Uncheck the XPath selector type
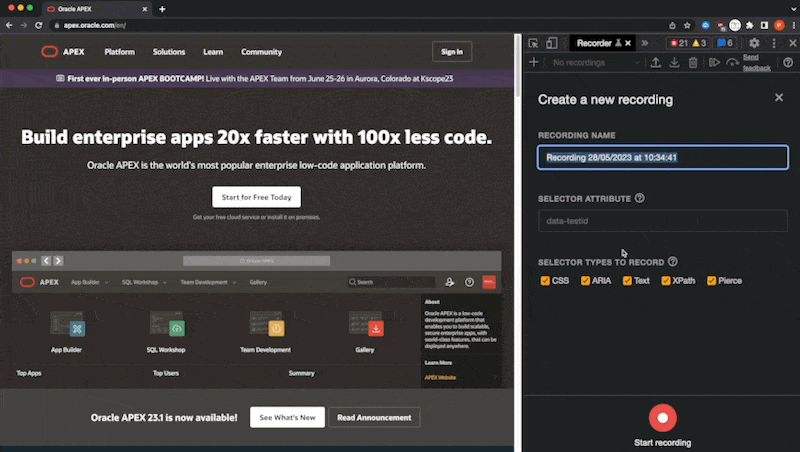 pos(666,281)
